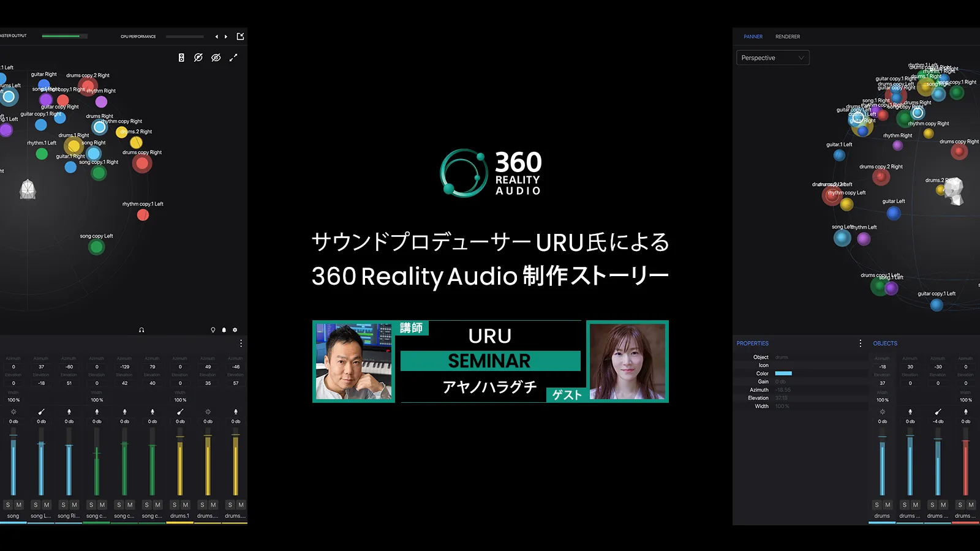Click the headphones icon below the left panner
Image resolution: width=980 pixels, height=551 pixels.
[x=141, y=330]
